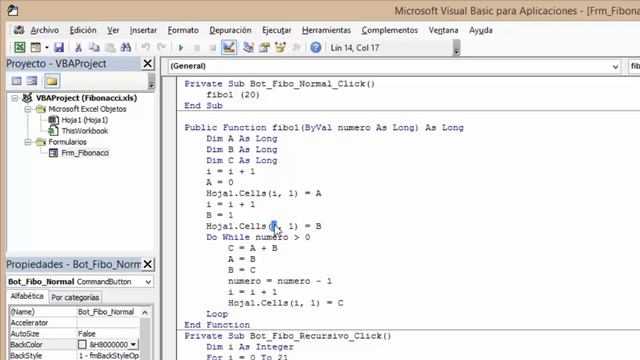Click the Cut scissors icon
Screen dimensions: 640x360
click(x=78, y=47)
